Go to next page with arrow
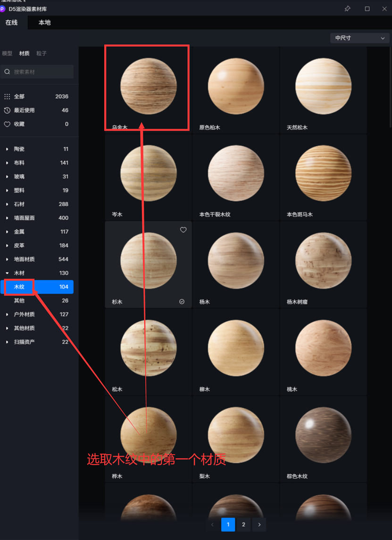The width and height of the screenshot is (392, 540). pyautogui.click(x=259, y=524)
